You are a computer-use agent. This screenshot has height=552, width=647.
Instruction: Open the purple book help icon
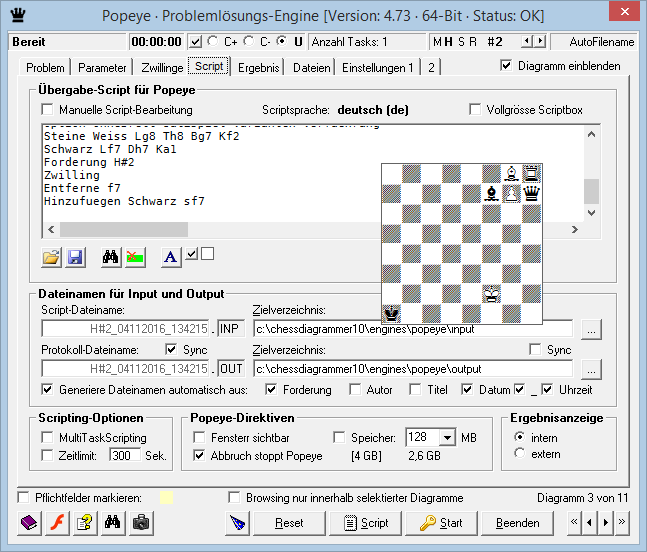tap(29, 523)
